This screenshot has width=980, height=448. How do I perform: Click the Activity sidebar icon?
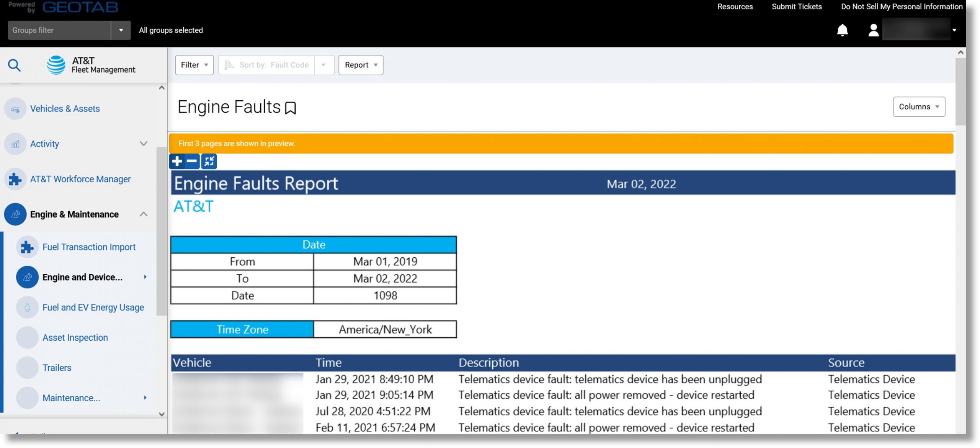(16, 144)
